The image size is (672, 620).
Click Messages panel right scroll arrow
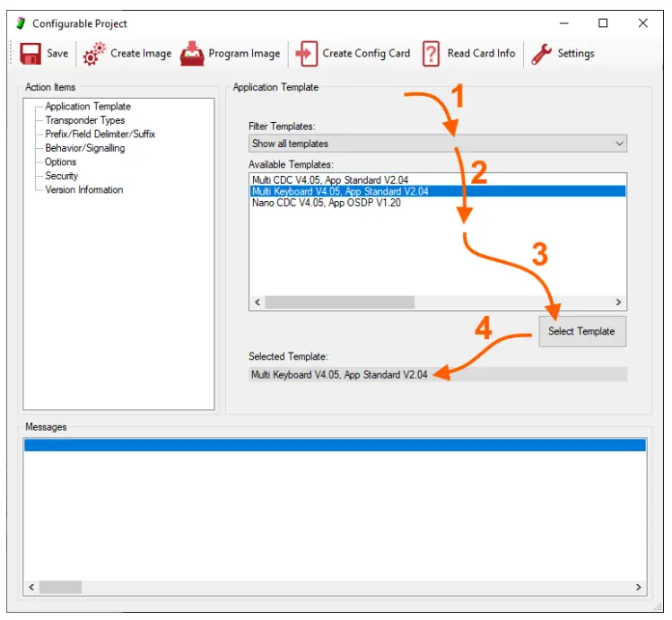click(639, 587)
